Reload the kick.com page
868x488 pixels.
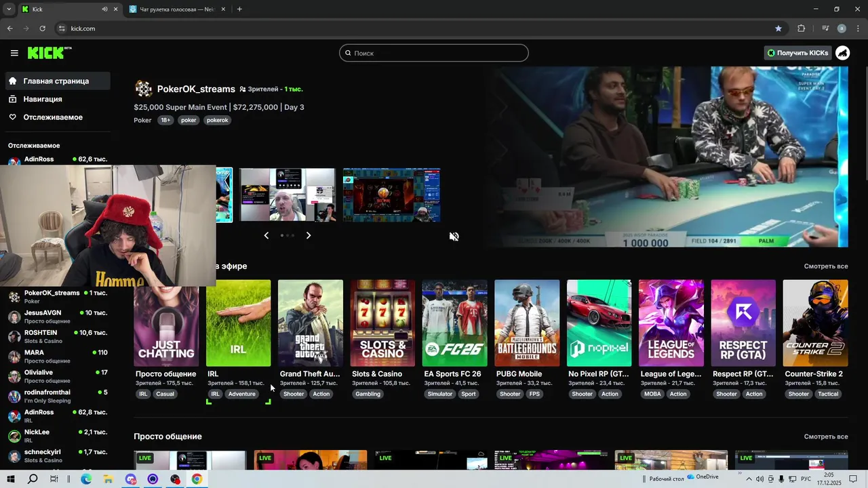tap(42, 28)
